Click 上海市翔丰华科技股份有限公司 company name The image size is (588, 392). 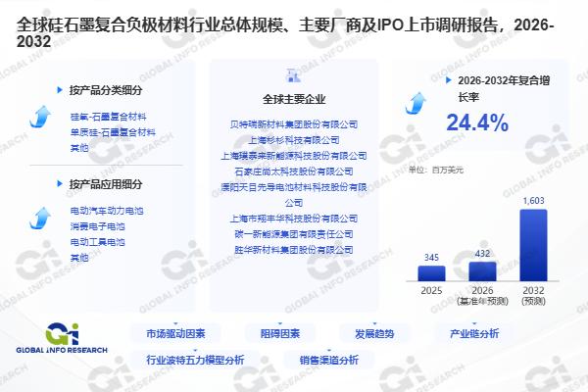coord(294,219)
